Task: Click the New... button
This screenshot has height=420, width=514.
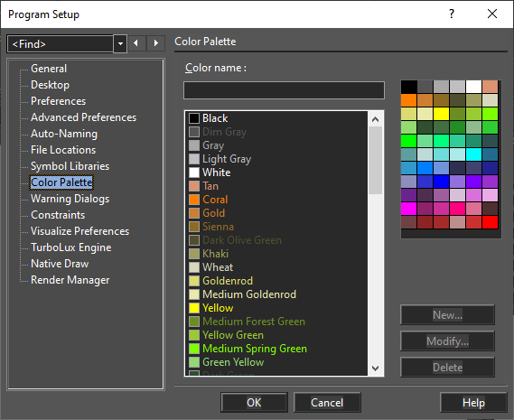Action: [x=447, y=314]
